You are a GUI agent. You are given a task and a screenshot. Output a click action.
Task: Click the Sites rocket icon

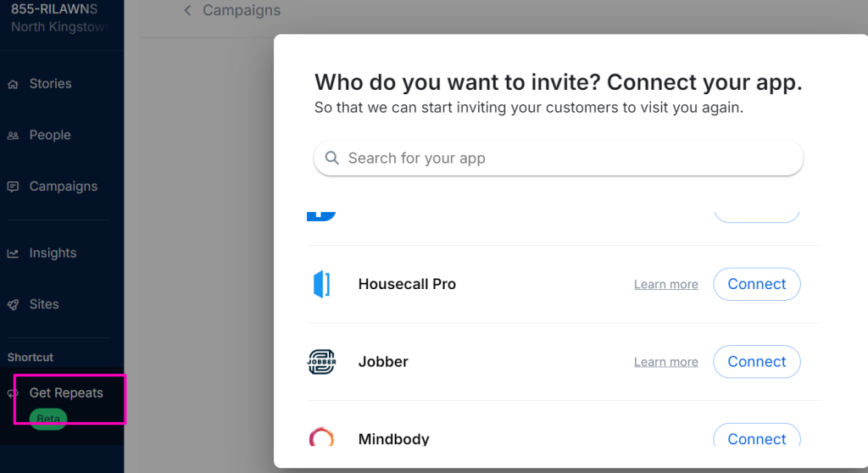[13, 304]
